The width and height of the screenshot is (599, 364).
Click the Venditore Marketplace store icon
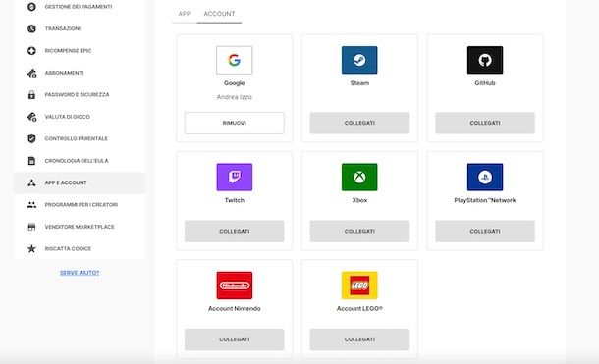point(31,227)
